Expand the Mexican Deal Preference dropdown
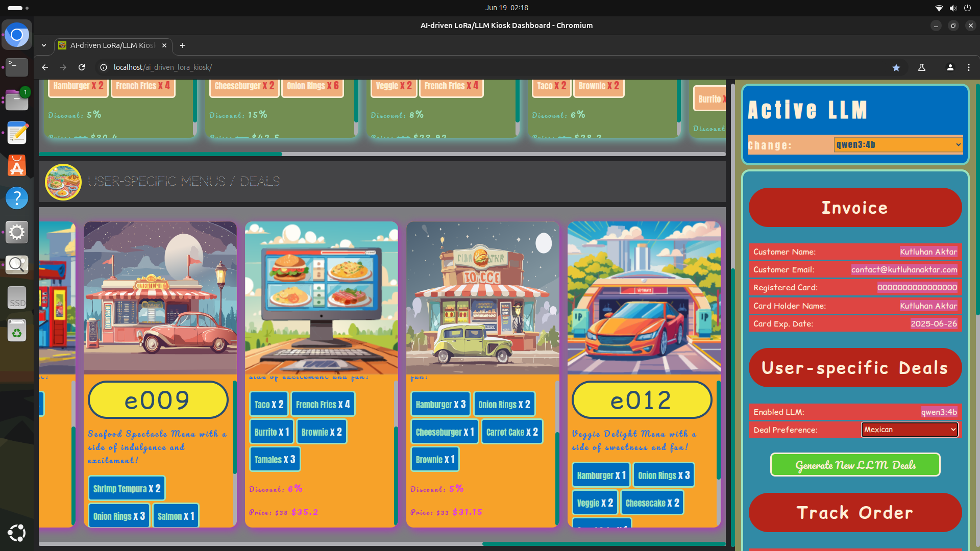Image resolution: width=980 pixels, height=551 pixels. point(909,430)
